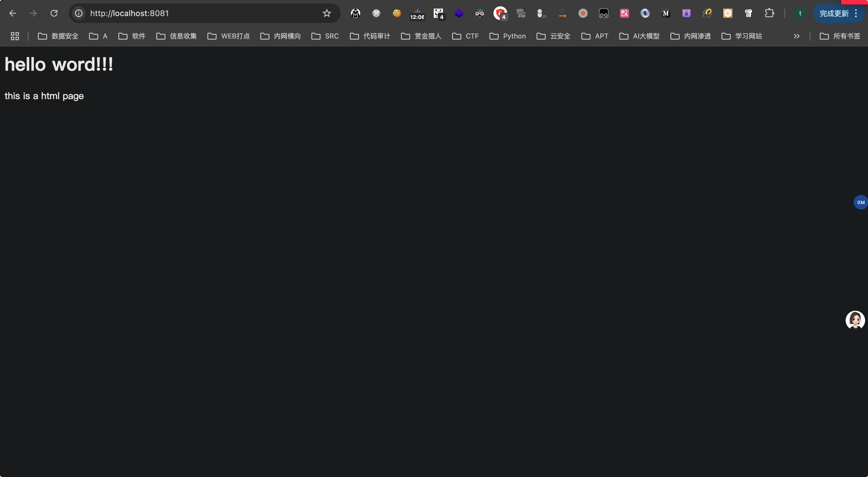Reload the localhost page
868x477 pixels.
pos(54,13)
